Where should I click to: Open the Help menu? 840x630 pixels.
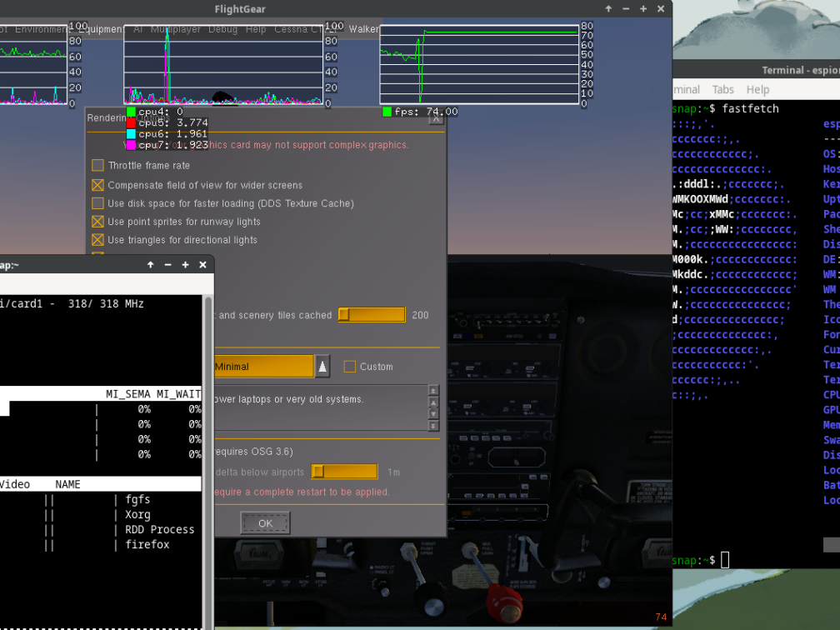(x=256, y=28)
